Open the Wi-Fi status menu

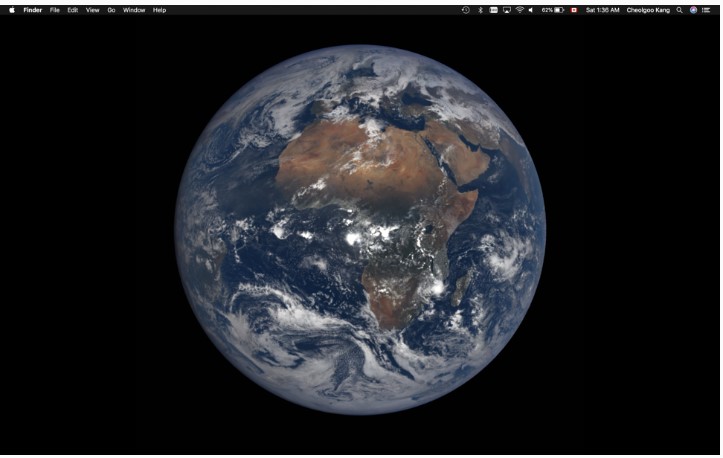click(520, 10)
